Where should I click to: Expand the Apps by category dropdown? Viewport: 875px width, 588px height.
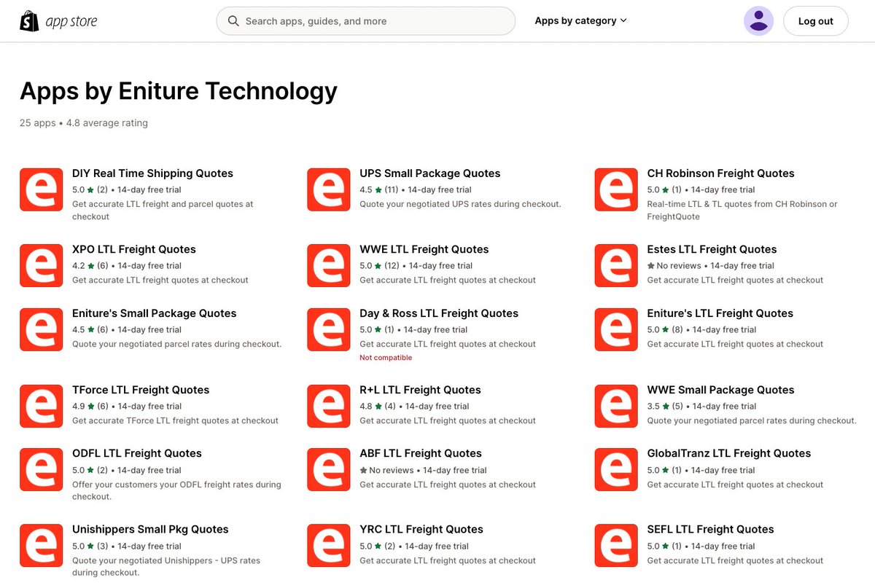click(580, 21)
